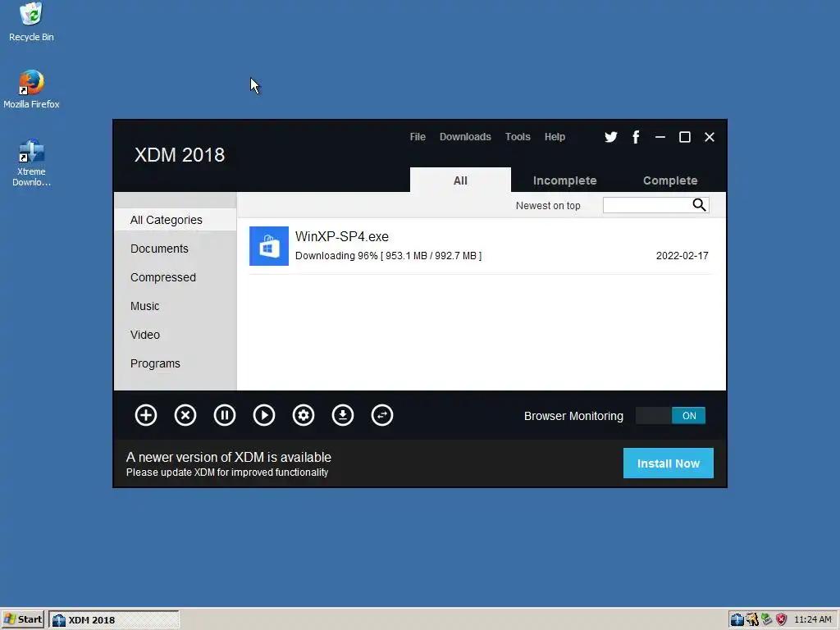Open the File menu
The width and height of the screenshot is (840, 630).
point(418,137)
